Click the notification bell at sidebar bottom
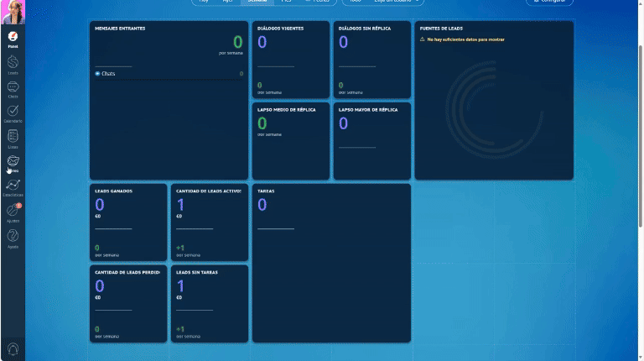This screenshot has height=361, width=644. [x=13, y=349]
